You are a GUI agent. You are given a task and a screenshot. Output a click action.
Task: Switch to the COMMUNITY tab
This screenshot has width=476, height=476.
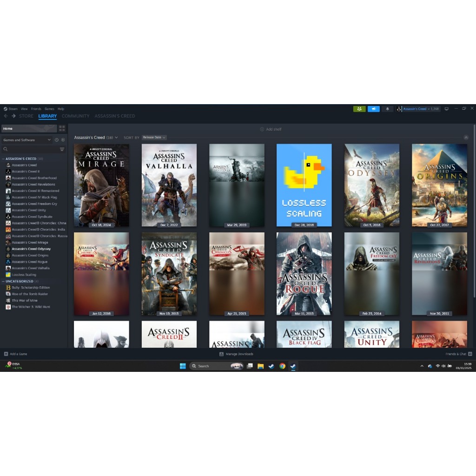76,116
